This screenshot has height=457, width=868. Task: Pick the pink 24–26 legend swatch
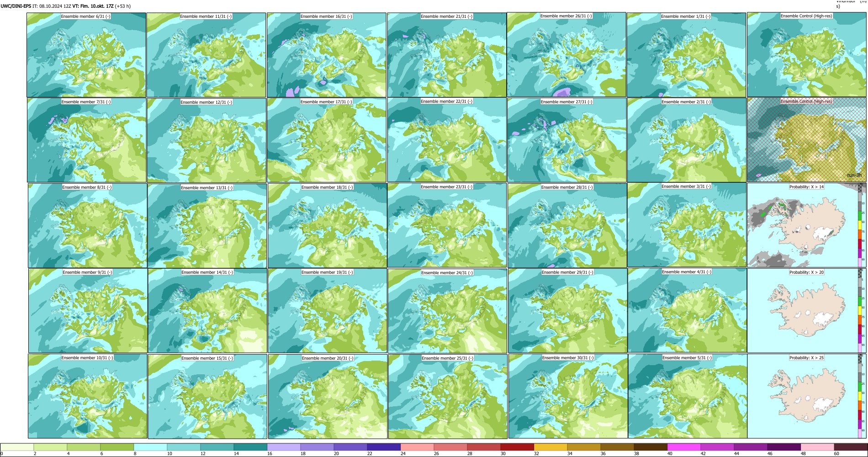tap(417, 447)
